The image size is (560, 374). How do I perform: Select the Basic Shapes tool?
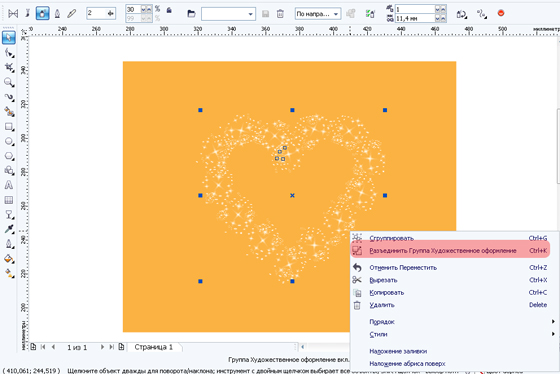[x=9, y=170]
